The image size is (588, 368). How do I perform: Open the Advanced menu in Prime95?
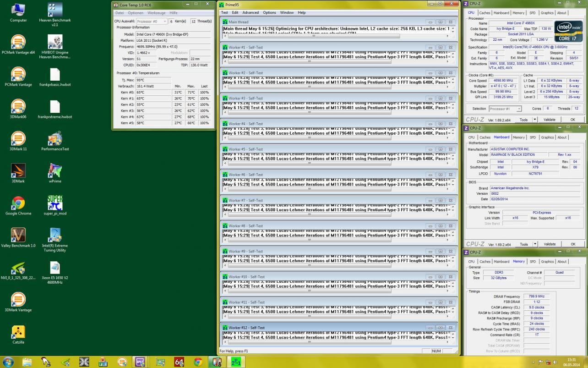click(250, 12)
